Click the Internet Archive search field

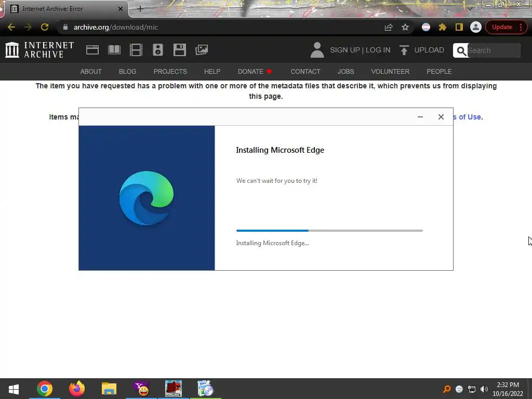(x=494, y=50)
